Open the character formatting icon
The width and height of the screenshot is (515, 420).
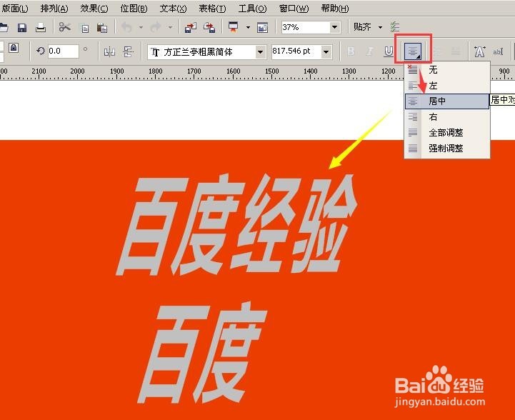(x=479, y=51)
